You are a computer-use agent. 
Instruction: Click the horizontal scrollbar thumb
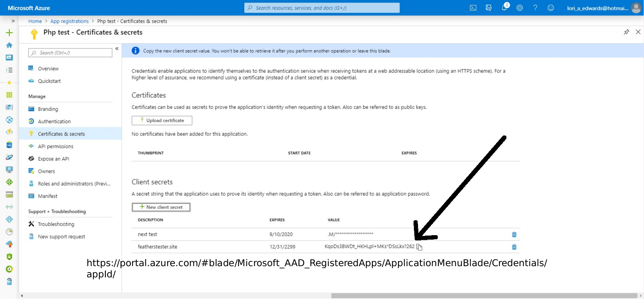484,296
